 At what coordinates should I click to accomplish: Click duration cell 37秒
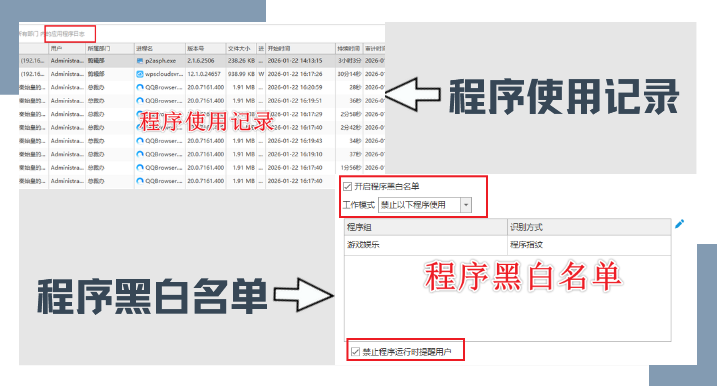[355, 154]
